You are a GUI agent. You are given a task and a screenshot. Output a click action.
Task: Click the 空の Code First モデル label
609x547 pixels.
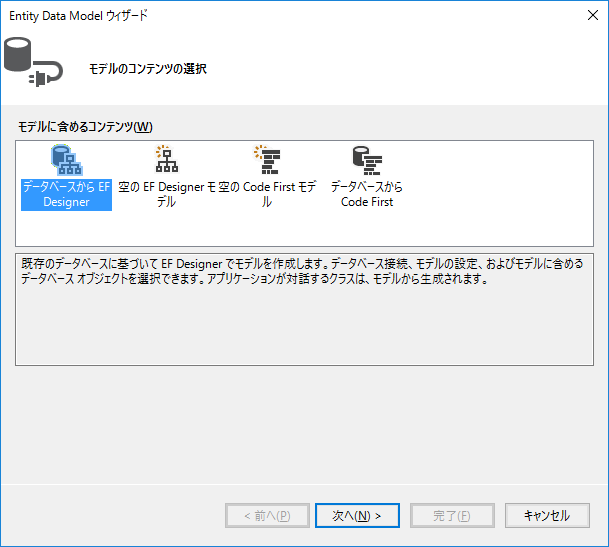267,195
